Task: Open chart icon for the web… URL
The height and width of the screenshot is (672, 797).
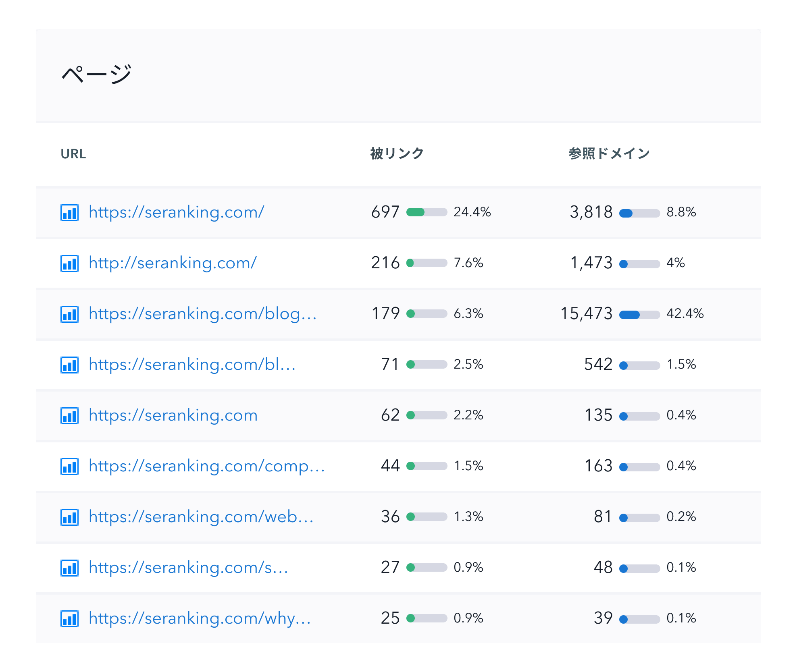Action: click(69, 517)
